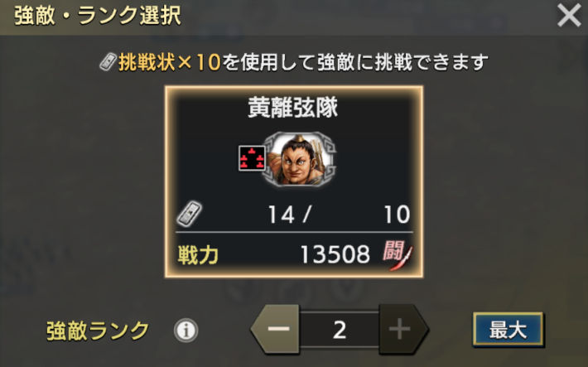Click the 戦力 power label
Screen dimensions: 588x367
[198, 255]
